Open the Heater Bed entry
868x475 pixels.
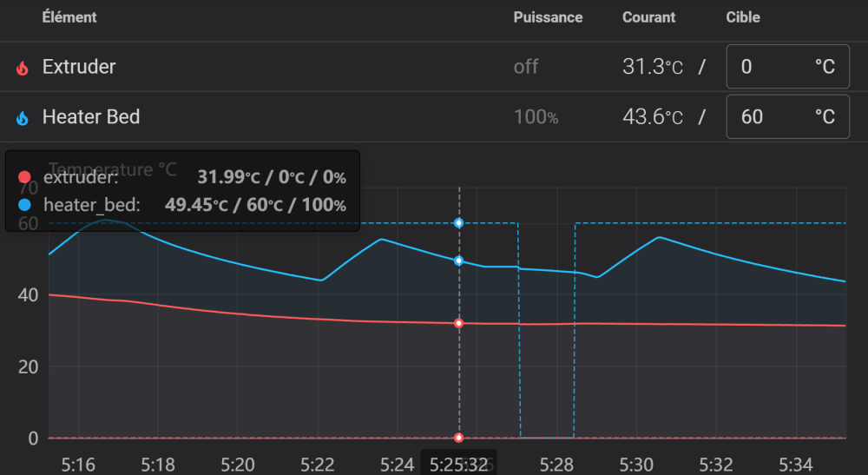91,116
